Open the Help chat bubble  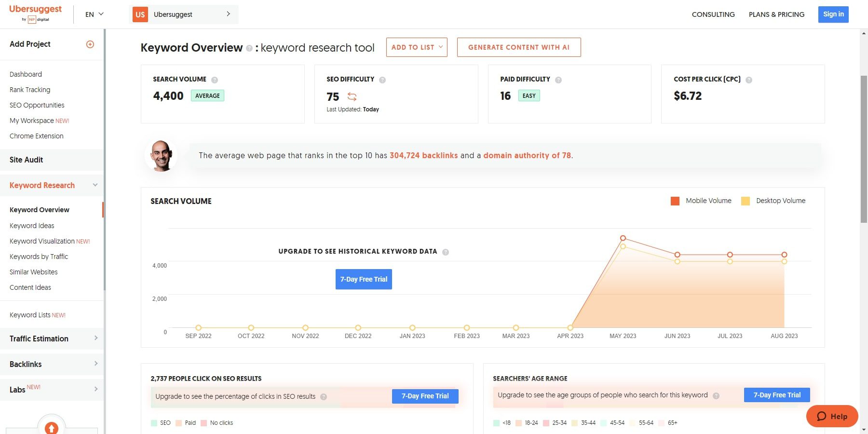831,416
